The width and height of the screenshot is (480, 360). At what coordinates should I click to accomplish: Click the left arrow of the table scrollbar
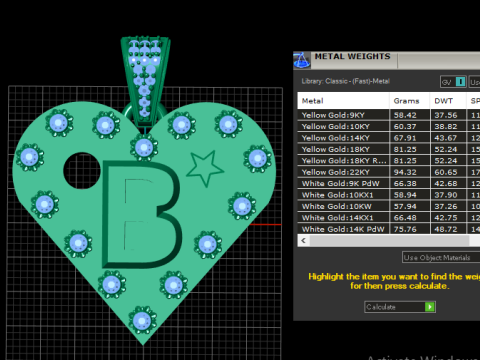point(303,240)
